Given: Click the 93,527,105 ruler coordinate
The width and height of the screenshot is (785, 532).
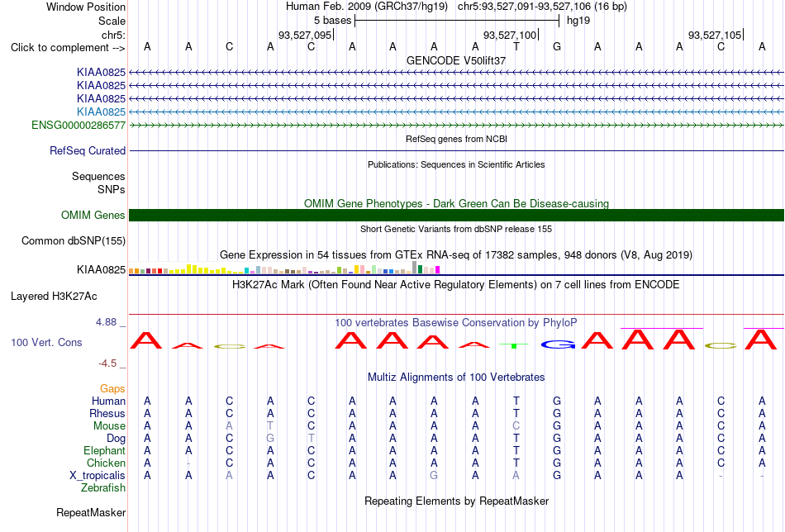Looking at the screenshot, I should pyautogui.click(x=715, y=35).
